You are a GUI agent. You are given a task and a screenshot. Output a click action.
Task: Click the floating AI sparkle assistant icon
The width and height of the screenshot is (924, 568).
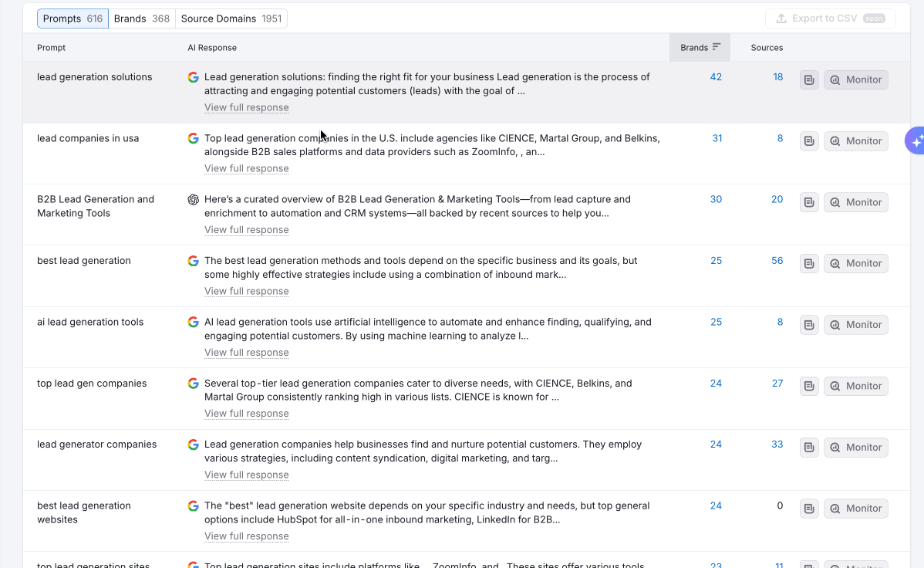916,140
